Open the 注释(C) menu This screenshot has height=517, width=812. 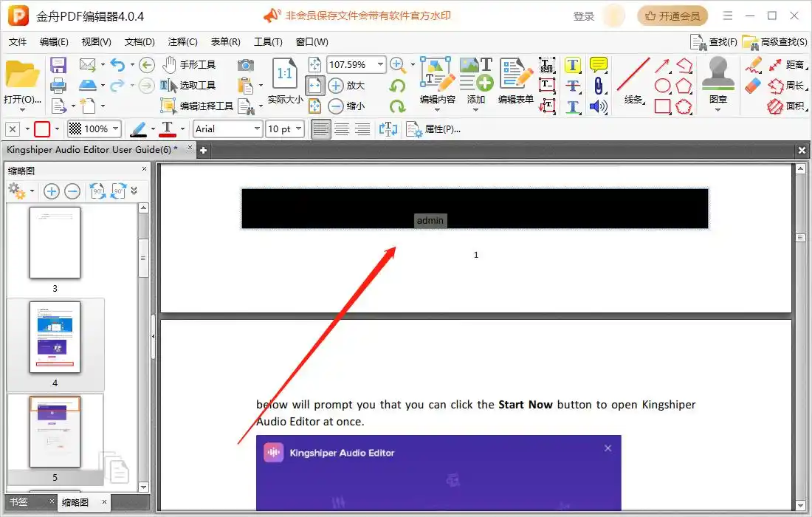click(182, 42)
